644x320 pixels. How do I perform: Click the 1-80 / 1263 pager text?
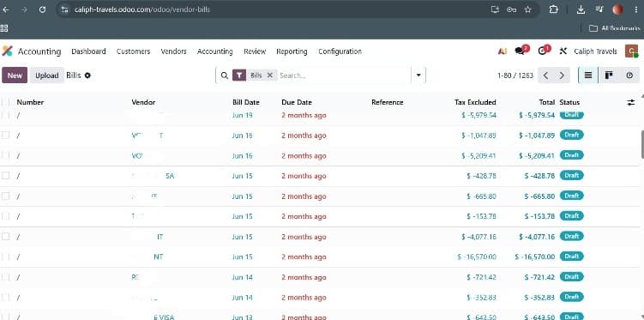click(x=515, y=75)
